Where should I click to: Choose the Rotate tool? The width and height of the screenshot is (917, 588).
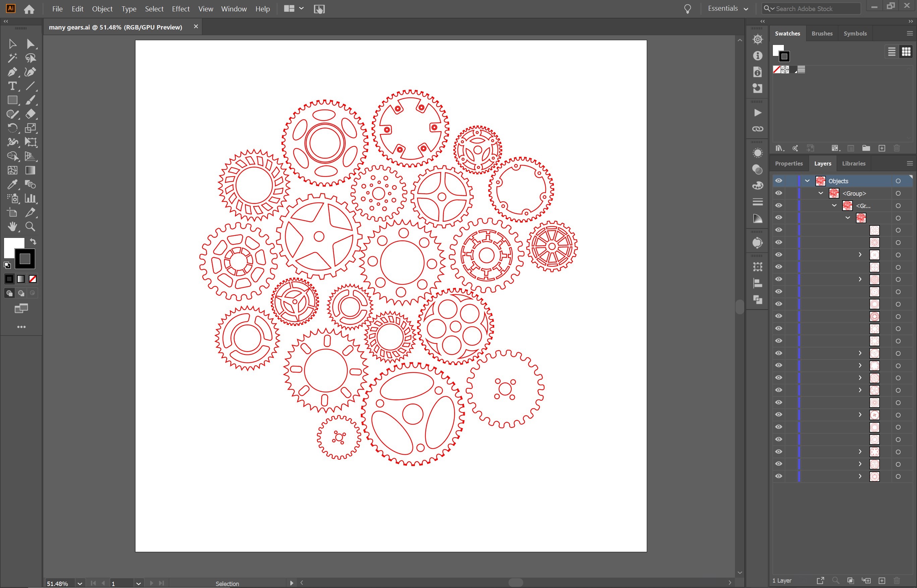pos(12,128)
